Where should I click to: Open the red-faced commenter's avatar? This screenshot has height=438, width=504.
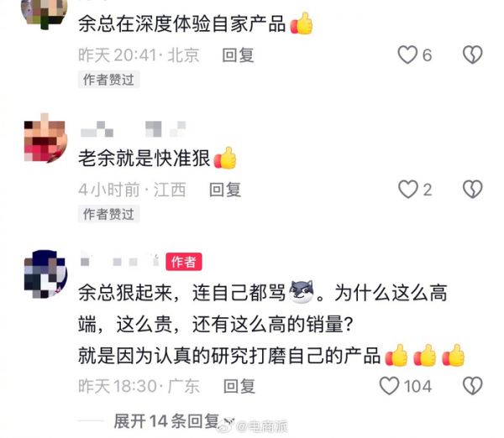45,139
